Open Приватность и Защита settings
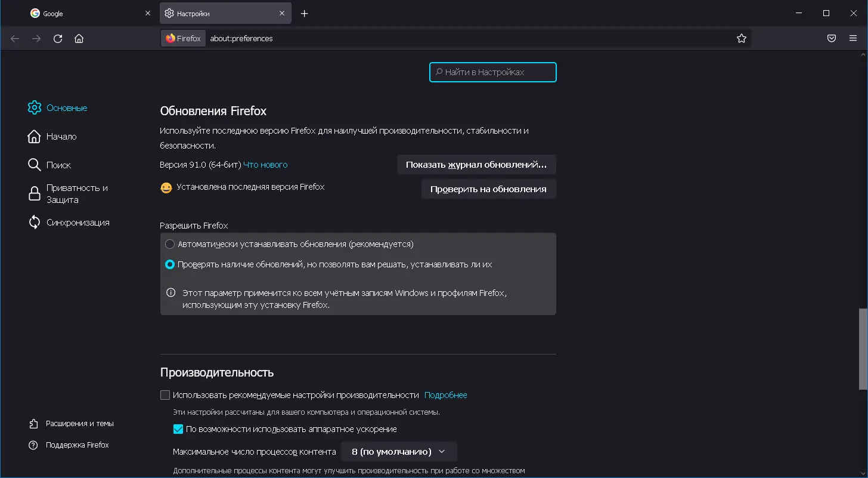868x478 pixels. pyautogui.click(x=76, y=193)
